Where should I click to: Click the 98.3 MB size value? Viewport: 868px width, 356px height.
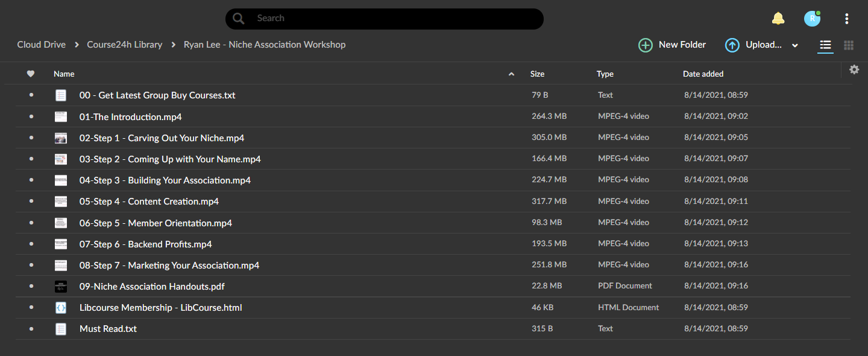pos(547,223)
